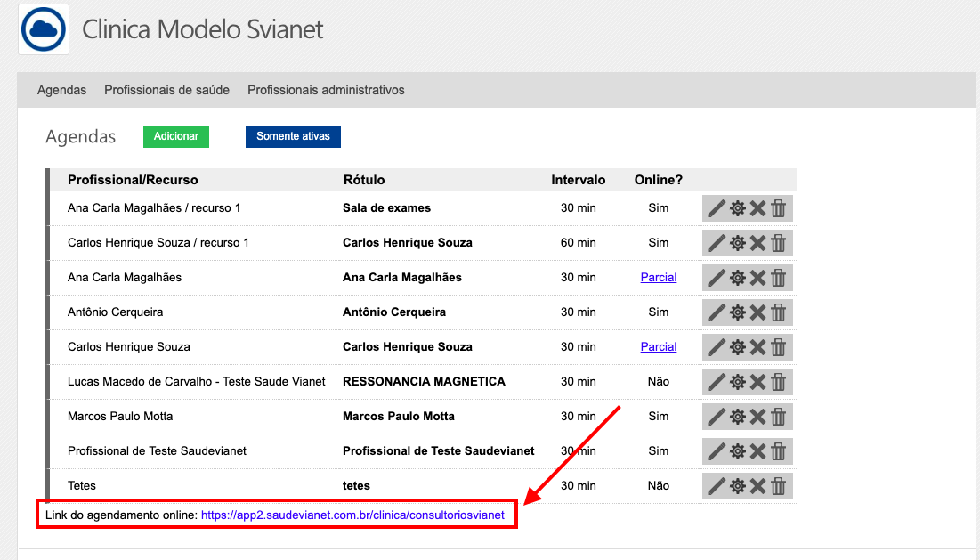This screenshot has height=560, width=980.
Task: Toggle the Somente ativas filter button
Action: pos(293,136)
